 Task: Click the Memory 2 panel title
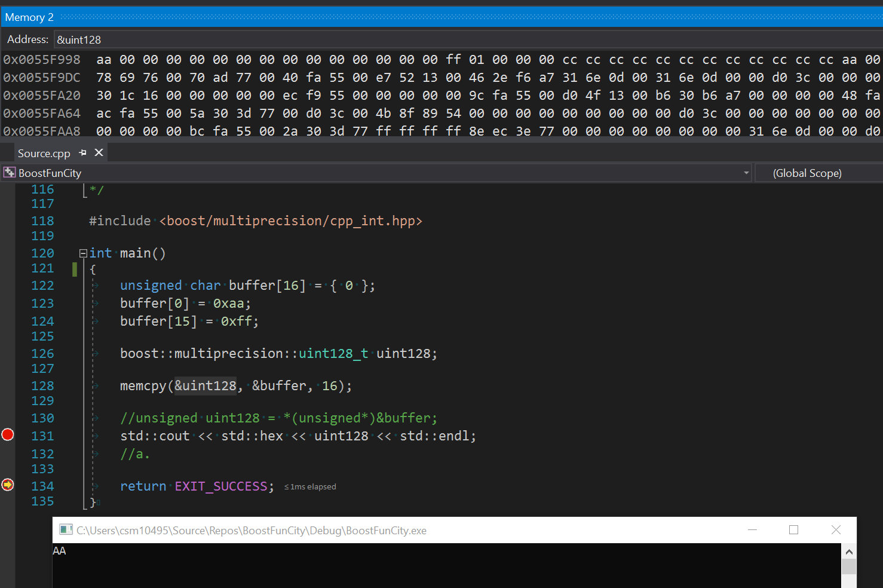click(x=29, y=17)
